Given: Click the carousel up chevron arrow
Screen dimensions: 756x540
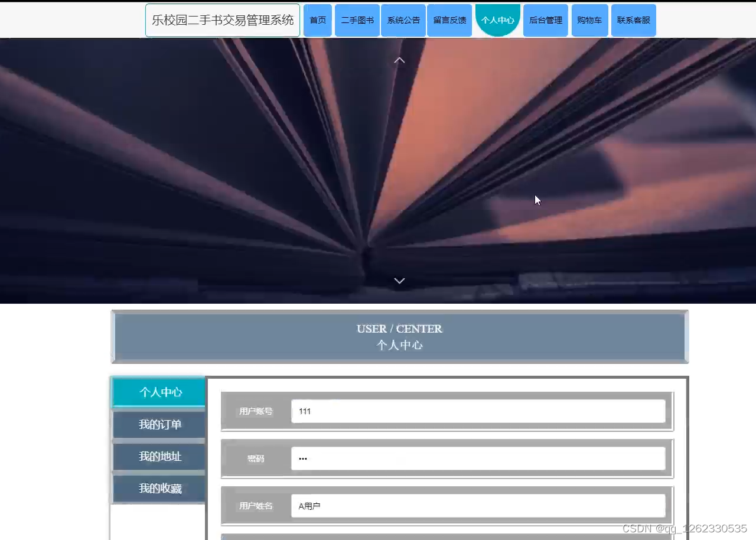Looking at the screenshot, I should [399, 60].
